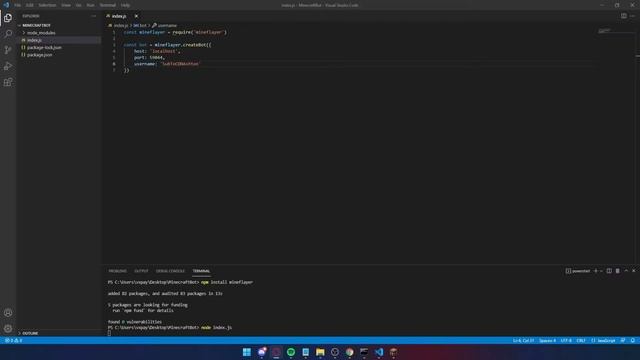
Task: Switch to the OUTPUT panel tab
Action: pyautogui.click(x=141, y=271)
